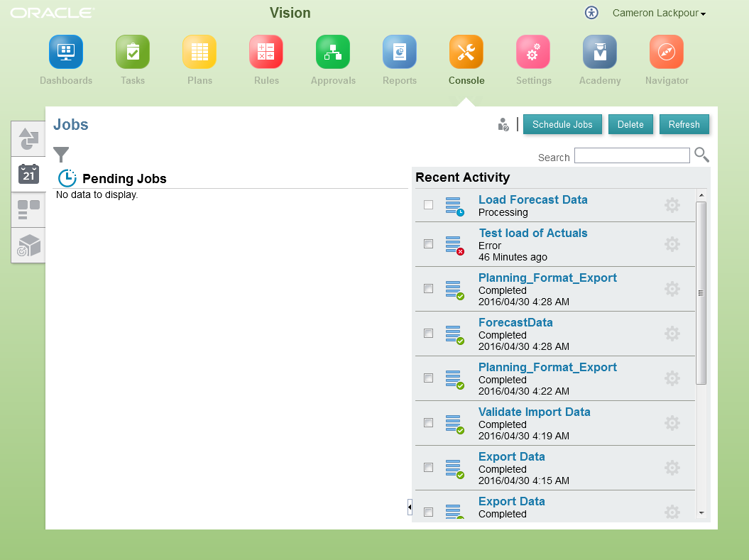Click the Search input field
This screenshot has width=749, height=560.
tap(632, 155)
